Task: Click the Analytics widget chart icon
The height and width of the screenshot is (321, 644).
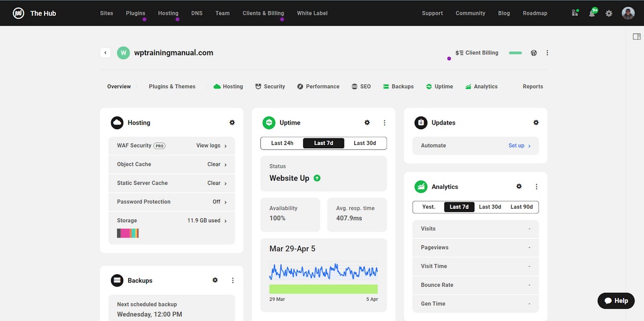Action: pyautogui.click(x=421, y=187)
